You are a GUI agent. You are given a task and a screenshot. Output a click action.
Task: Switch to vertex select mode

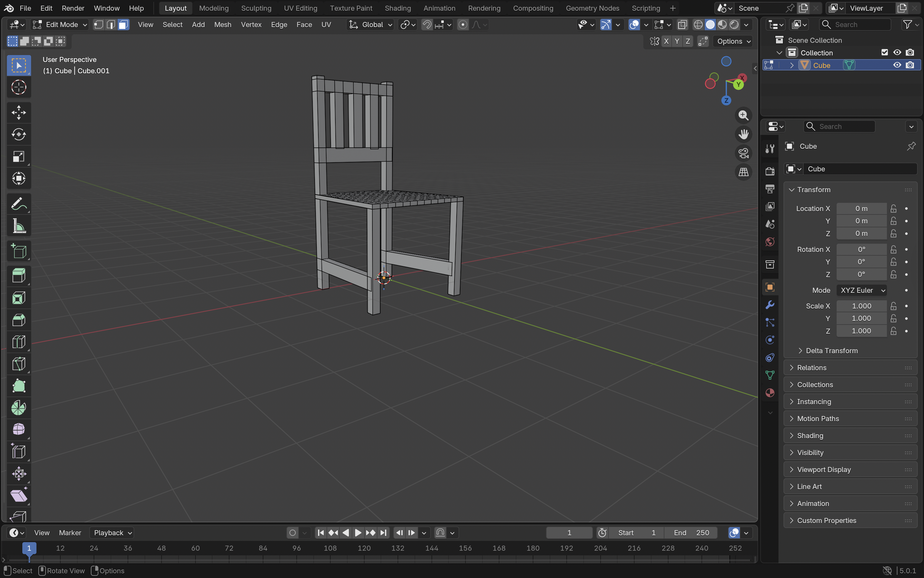tap(99, 25)
